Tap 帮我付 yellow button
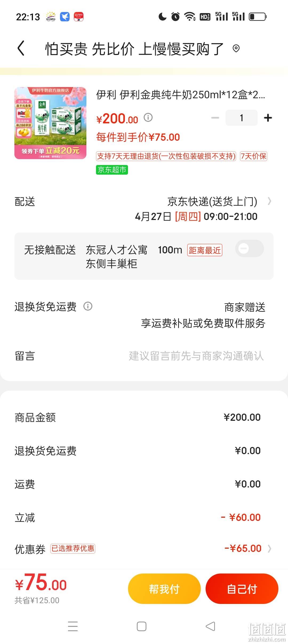This screenshot has height=644, width=288. (164, 588)
